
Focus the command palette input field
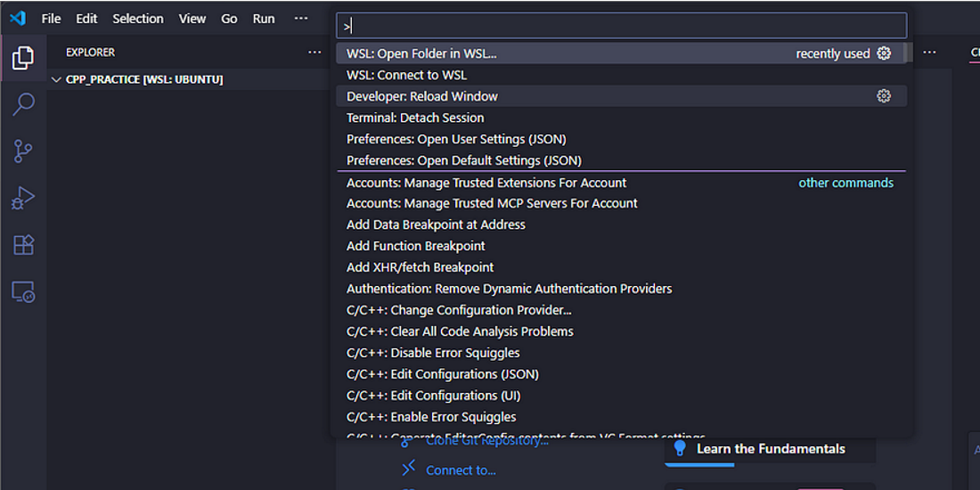point(621,26)
